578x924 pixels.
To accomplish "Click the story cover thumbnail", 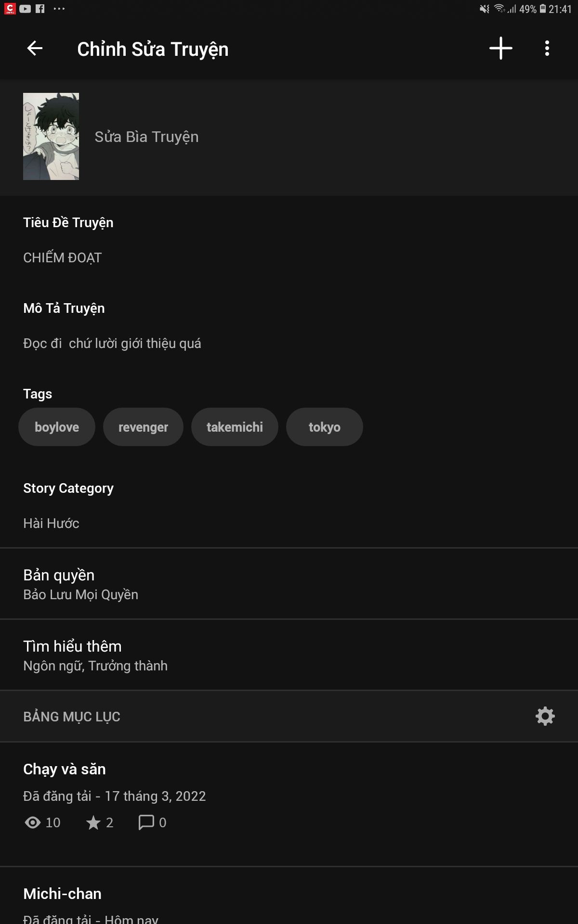I will coord(51,136).
